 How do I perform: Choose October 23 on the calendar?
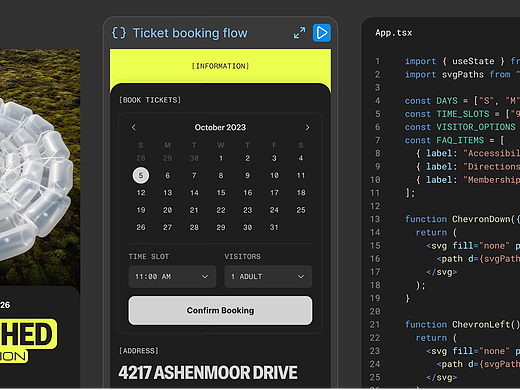coord(248,210)
